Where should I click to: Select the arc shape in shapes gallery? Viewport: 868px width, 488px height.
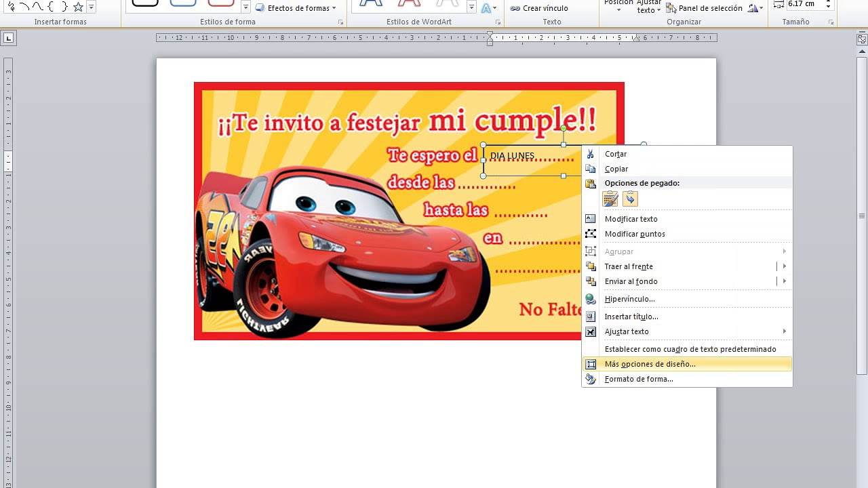coord(23,7)
